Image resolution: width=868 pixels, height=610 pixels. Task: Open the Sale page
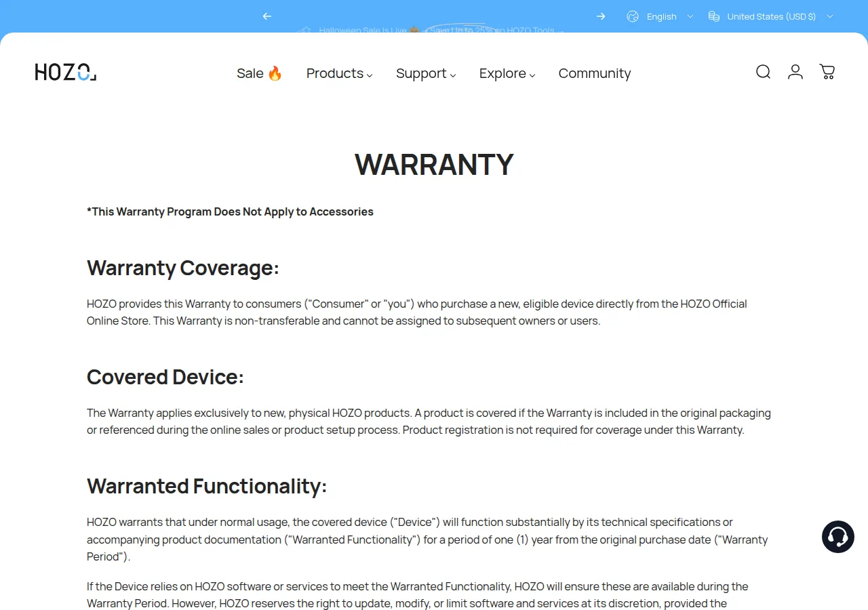[x=260, y=73]
